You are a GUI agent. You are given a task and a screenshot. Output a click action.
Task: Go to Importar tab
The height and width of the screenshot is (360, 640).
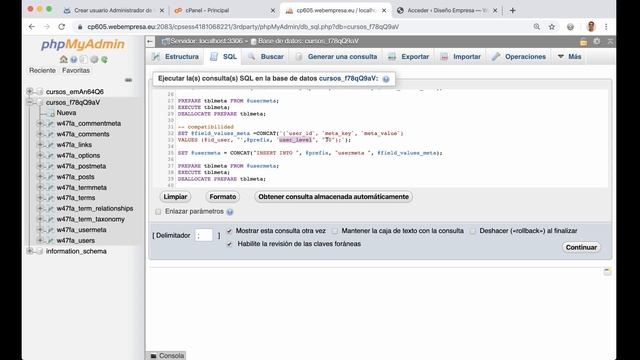[461, 57]
